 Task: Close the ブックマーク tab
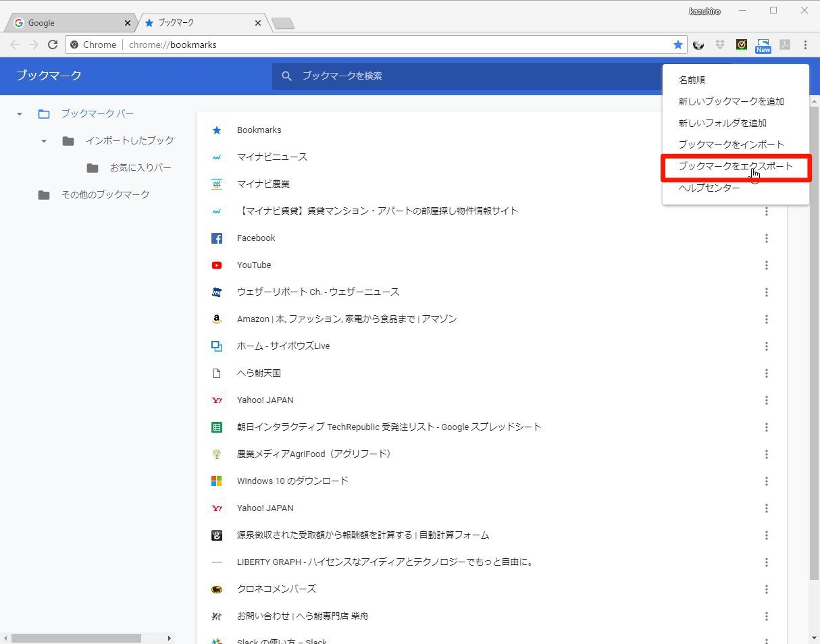click(257, 23)
